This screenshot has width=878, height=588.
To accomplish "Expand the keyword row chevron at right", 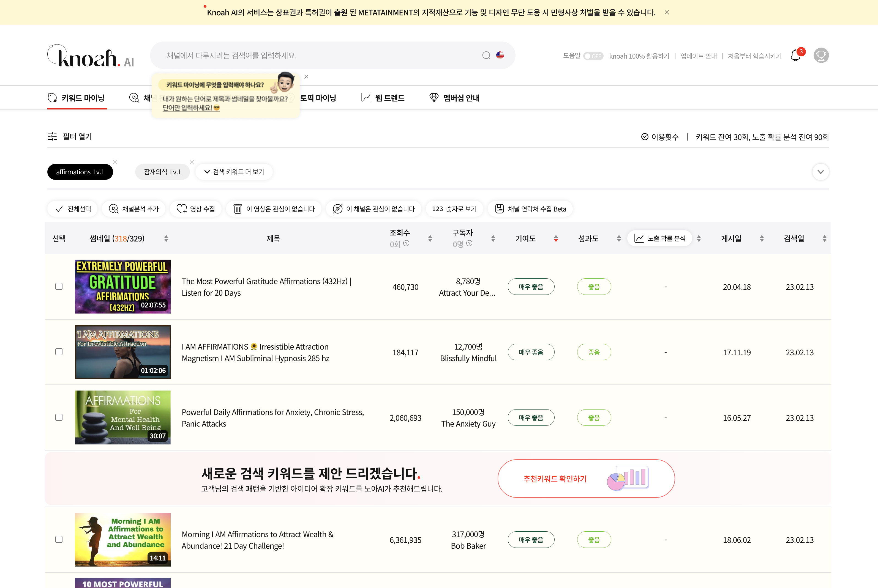I will [x=820, y=172].
